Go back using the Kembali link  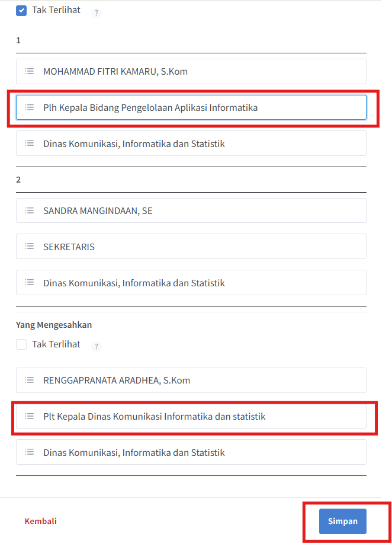40,521
